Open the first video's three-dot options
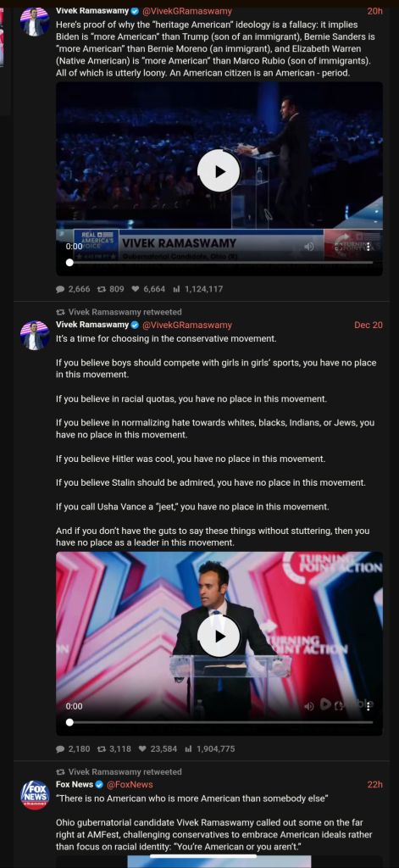Screen dimensions: 399x868 coord(369,247)
